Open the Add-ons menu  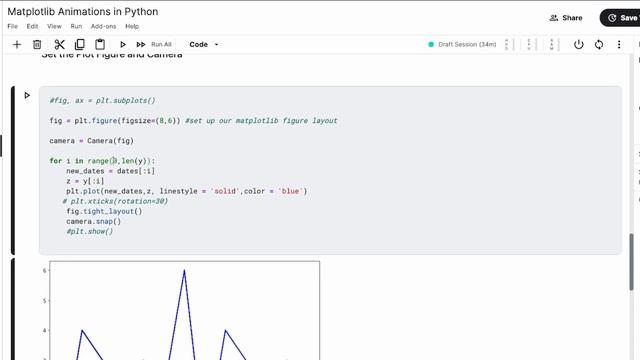coord(103,26)
